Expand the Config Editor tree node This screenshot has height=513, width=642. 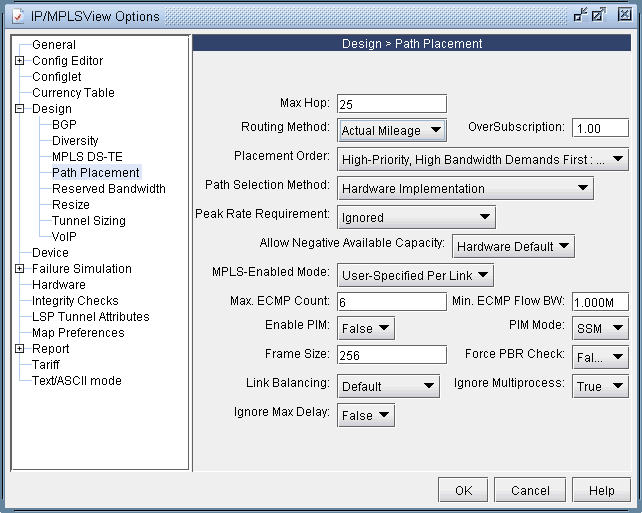click(x=20, y=61)
